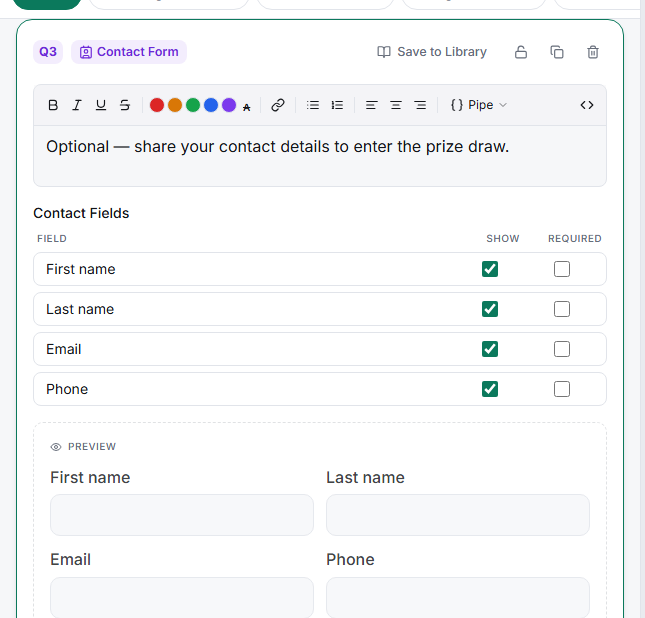Duplicate question Q3 with the copy icon
The image size is (645, 618).
pyautogui.click(x=557, y=52)
